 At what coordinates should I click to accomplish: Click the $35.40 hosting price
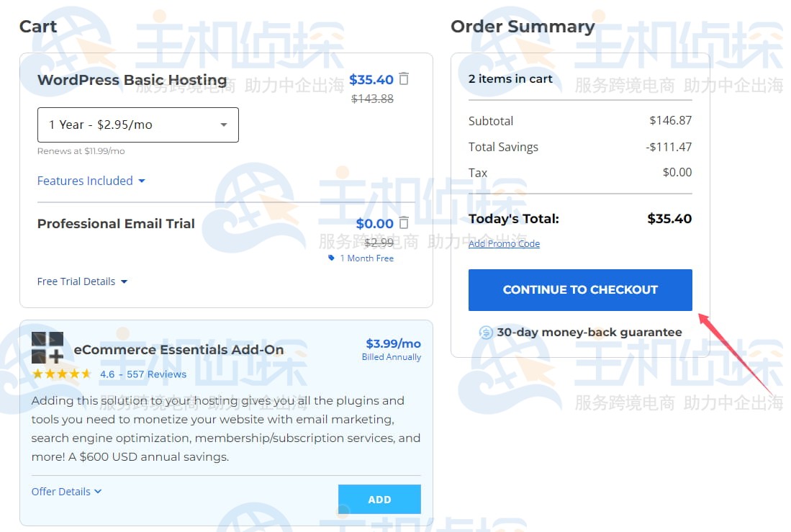tap(371, 79)
